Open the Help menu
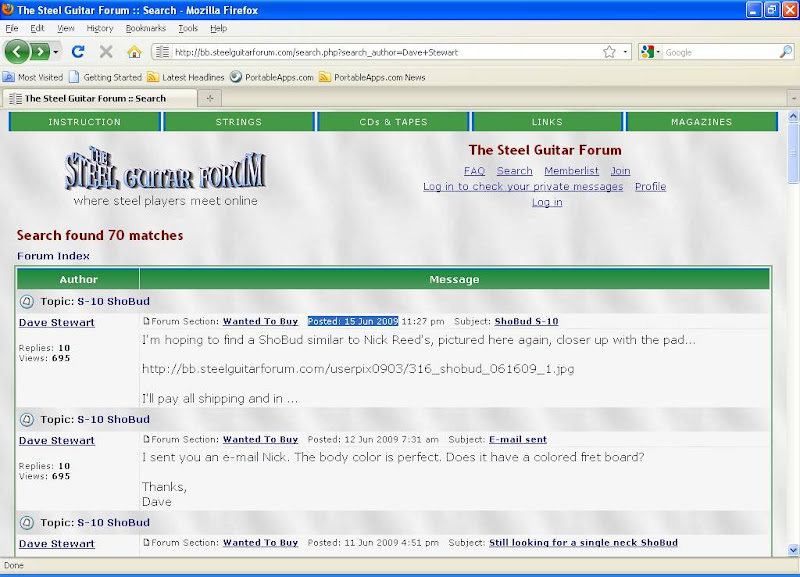Image resolution: width=800 pixels, height=577 pixels. coord(218,29)
